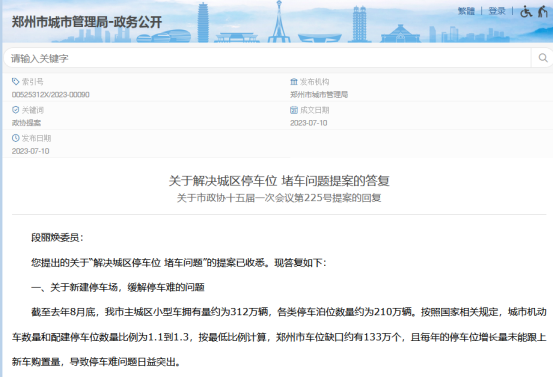Click publisher value 郑州市城市管理局
The image size is (553, 378).
[x=319, y=94]
